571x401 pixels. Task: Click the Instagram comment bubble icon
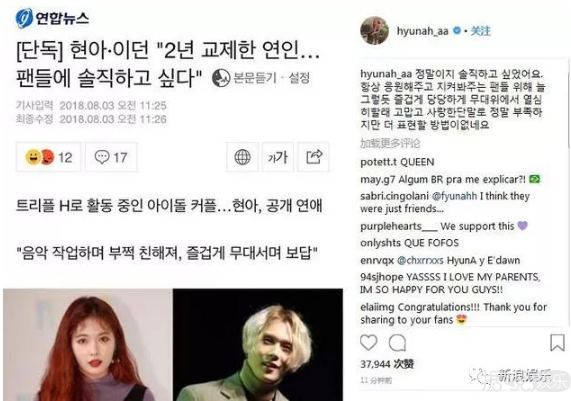click(397, 343)
